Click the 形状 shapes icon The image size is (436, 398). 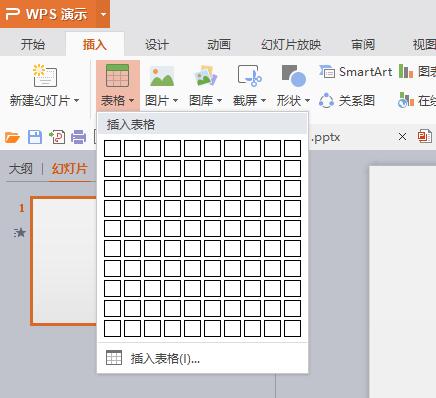[293, 76]
